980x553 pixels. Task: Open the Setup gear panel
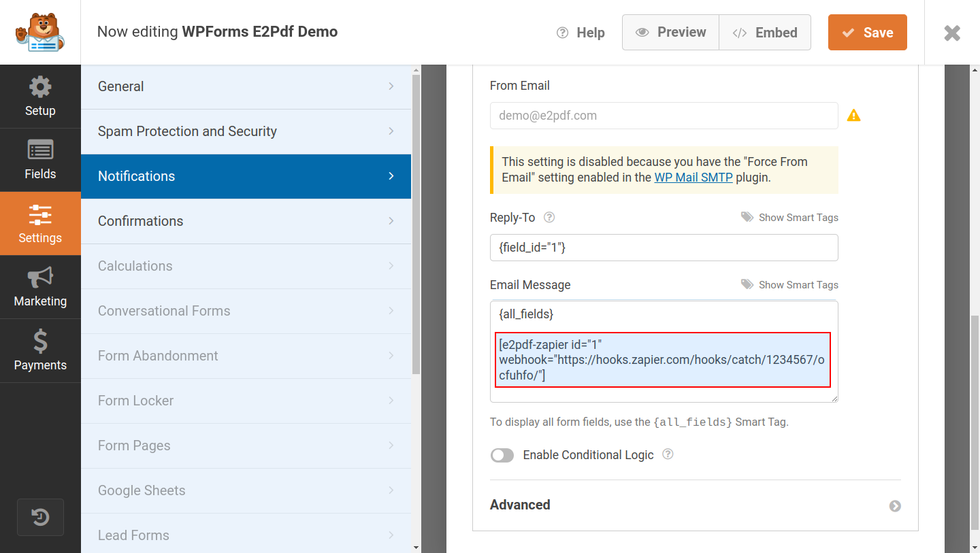tap(40, 97)
